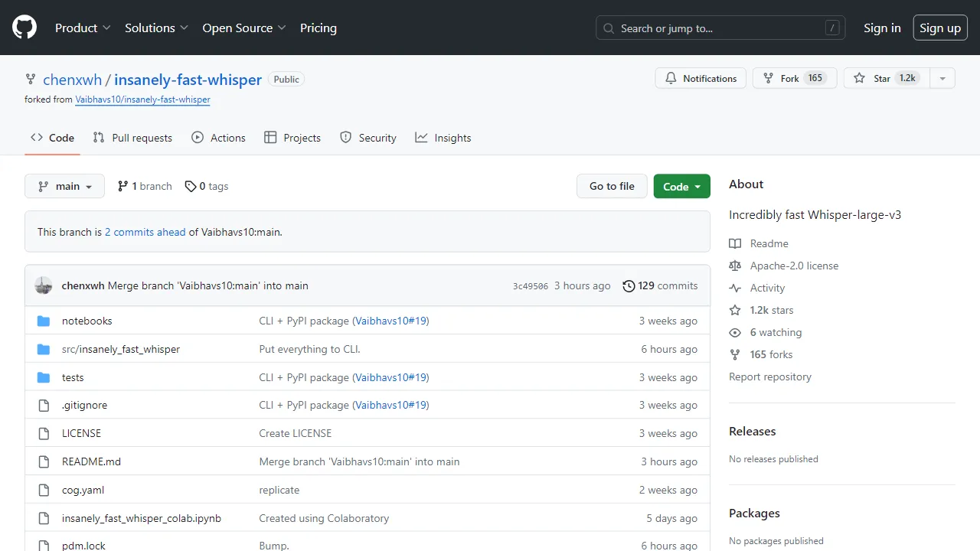The height and width of the screenshot is (551, 980).
Task: Click the pulse icon next to Activity
Action: tap(735, 288)
